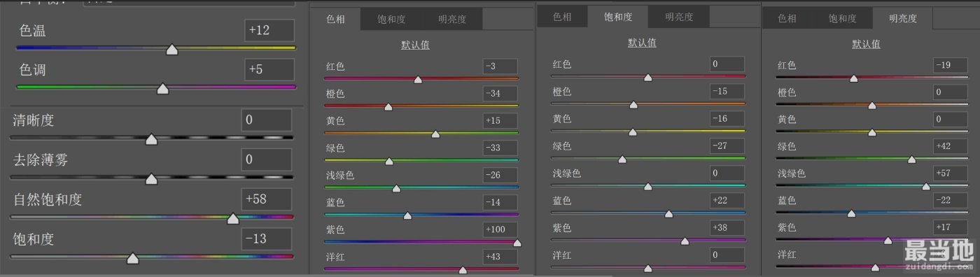980x277 pixels.
Task: Click the hue 紫色 field showing +100
Action: click(500, 229)
